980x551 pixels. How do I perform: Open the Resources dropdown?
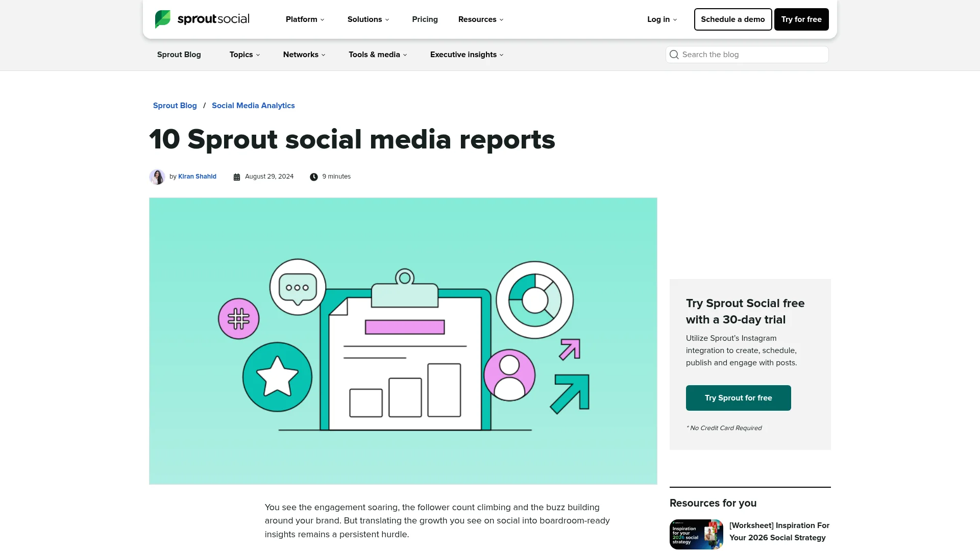[481, 19]
